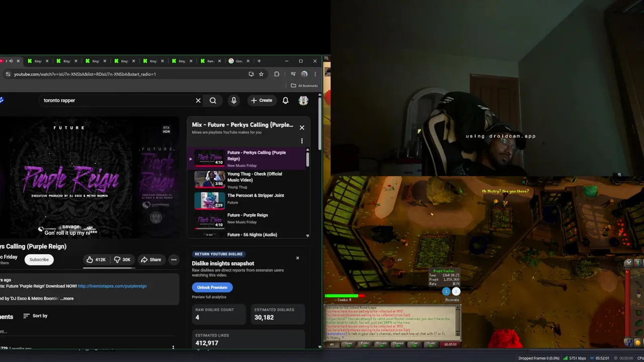Image resolution: width=644 pixels, height=362 pixels.
Task: Open Chrome three-dot menu
Action: [315, 74]
